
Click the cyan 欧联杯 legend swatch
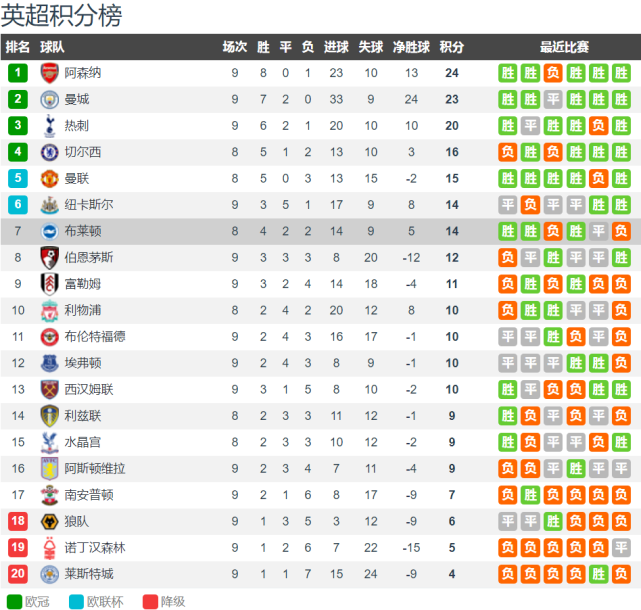click(x=76, y=601)
